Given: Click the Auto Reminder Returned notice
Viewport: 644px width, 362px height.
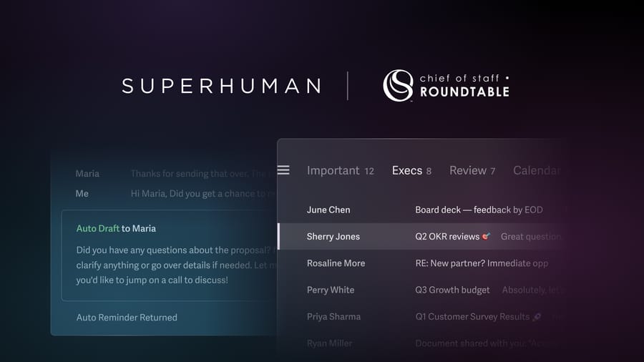Looking at the screenshot, I should (x=127, y=317).
